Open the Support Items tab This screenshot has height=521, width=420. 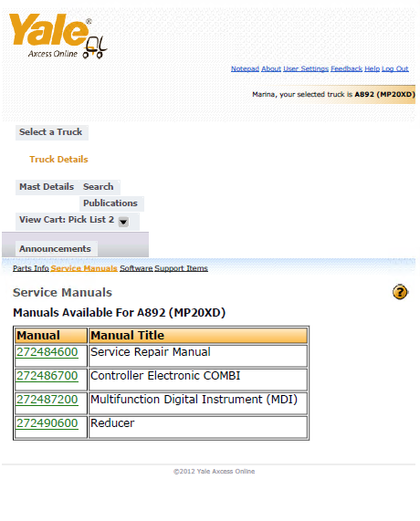(181, 268)
